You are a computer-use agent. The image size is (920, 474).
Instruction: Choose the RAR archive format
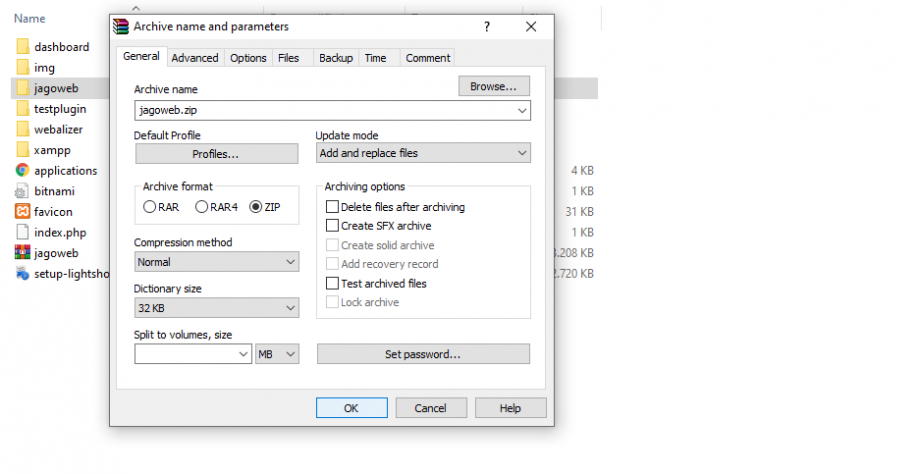tap(150, 206)
